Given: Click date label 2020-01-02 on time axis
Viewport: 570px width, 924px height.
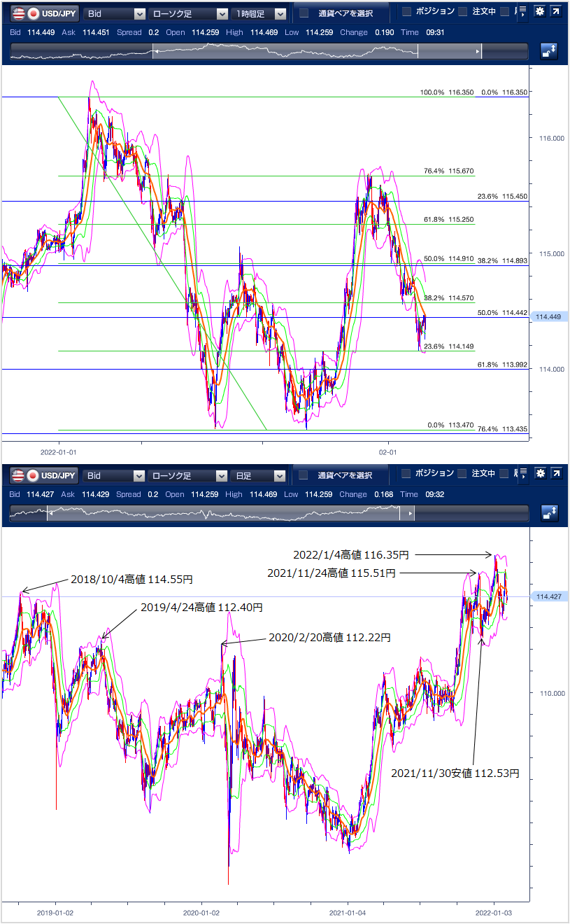Looking at the screenshot, I should coord(201,913).
